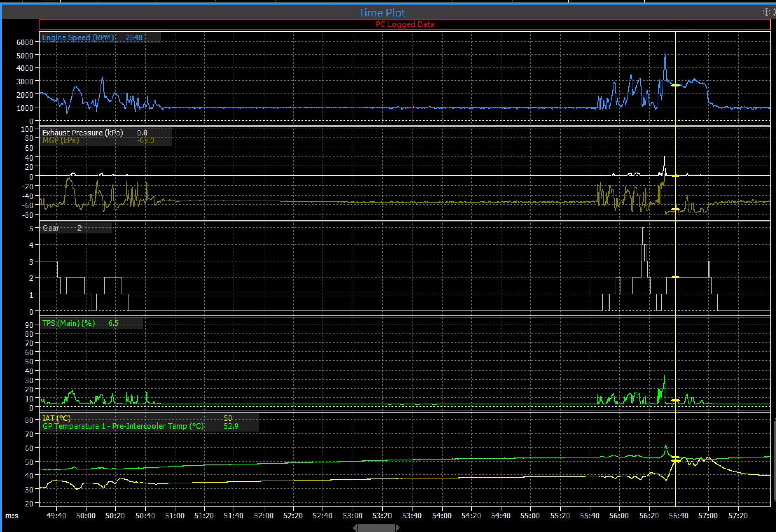Image resolution: width=776 pixels, height=532 pixels.
Task: Click the IAT (°C) legend entry
Action: click(56, 418)
